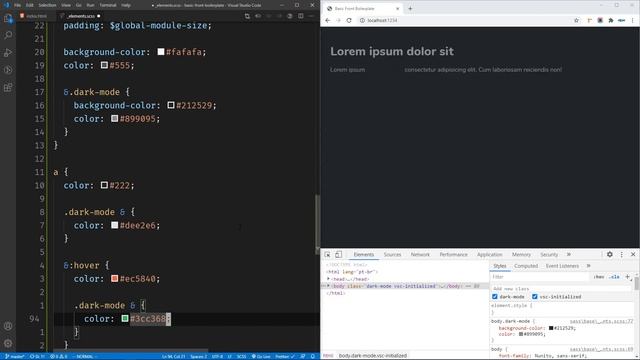Click the Open Changes icon in editor toolbar
Screen dimensions: 640x360
[247, 16]
